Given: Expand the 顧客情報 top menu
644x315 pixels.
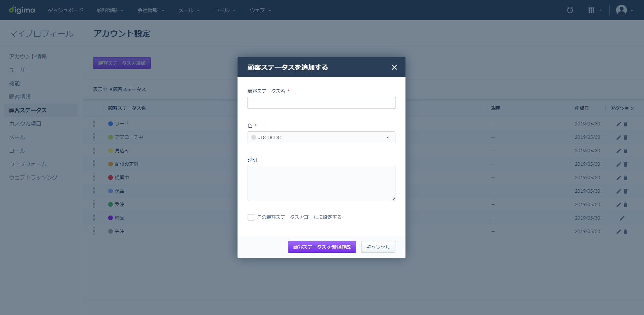Looking at the screenshot, I should click(x=110, y=10).
